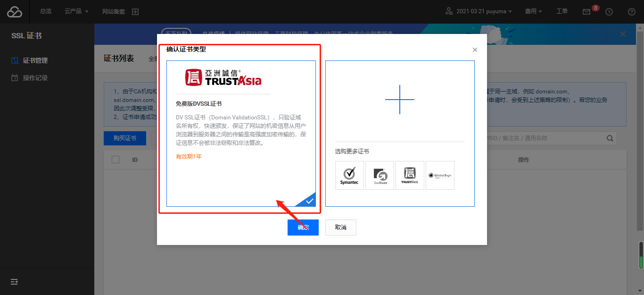Toggle the select-all checkbox in the certificate table
The width and height of the screenshot is (644, 295).
116,160
